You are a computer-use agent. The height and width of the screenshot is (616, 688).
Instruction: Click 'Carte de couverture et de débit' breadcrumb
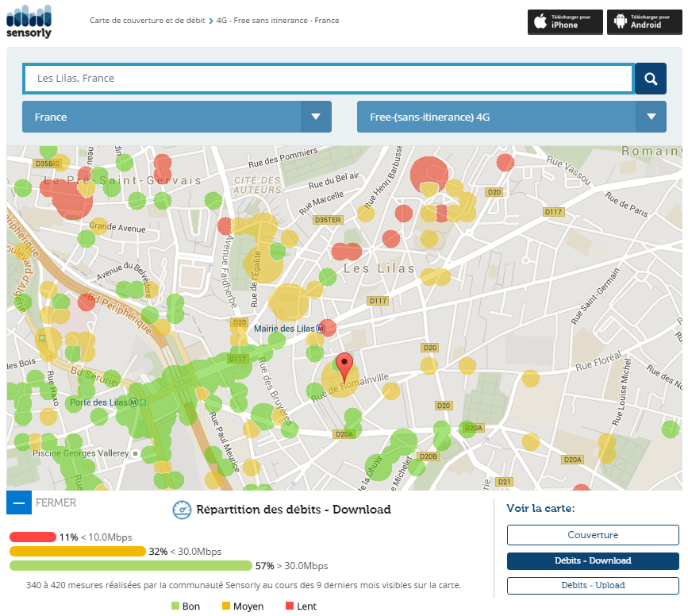(147, 21)
